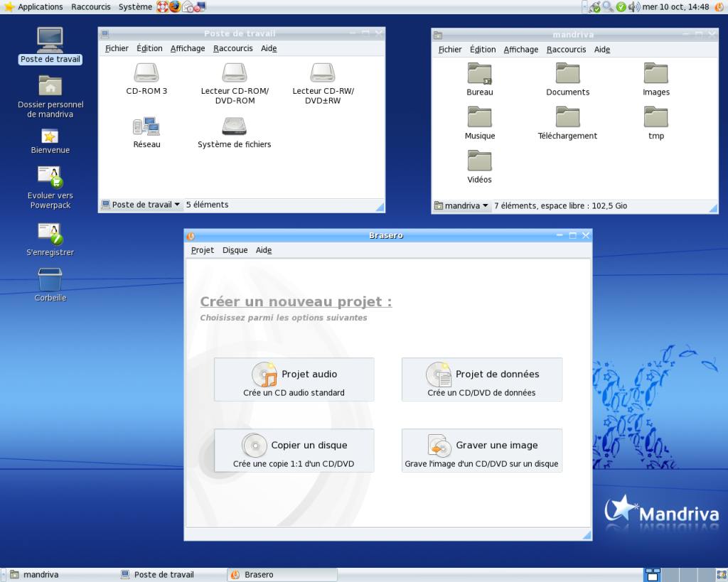Switch to Poste de travail in taskbar
Viewport: 728px width, 582px height.
coord(172,575)
